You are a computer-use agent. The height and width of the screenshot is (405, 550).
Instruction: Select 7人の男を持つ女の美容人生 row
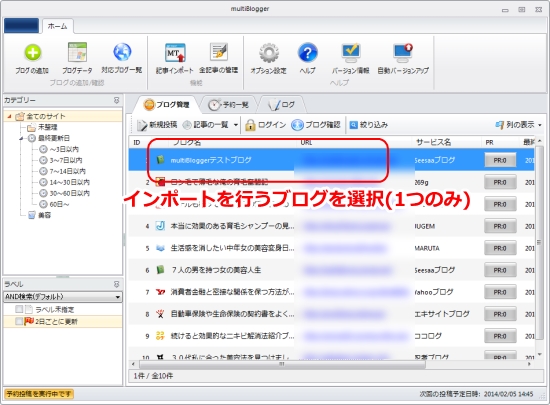click(x=331, y=270)
